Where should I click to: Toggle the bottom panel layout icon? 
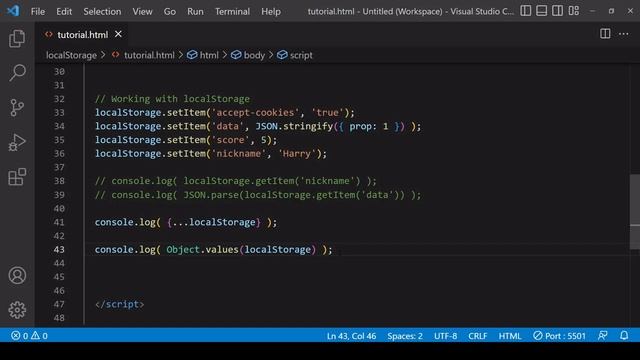(x=542, y=11)
